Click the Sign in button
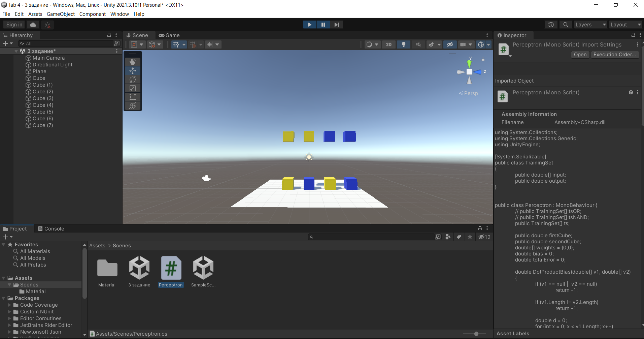This screenshot has height=339, width=644. click(14, 24)
